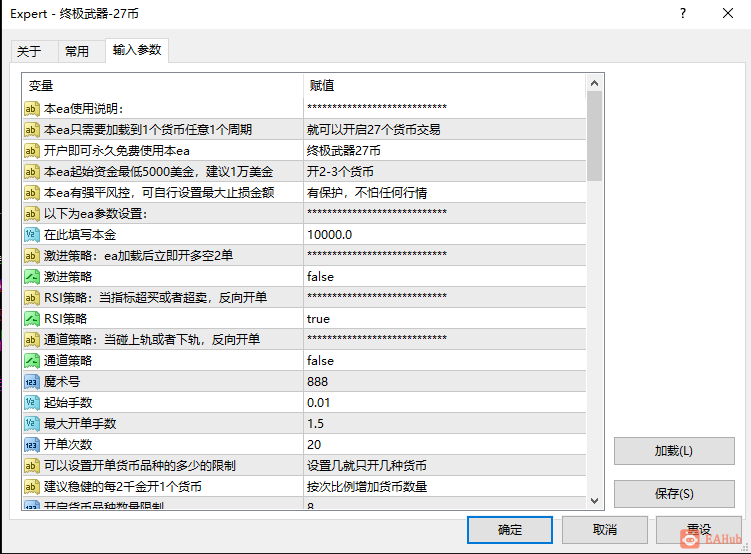
Task: Switch to the 关于 tab
Action: (x=29, y=51)
